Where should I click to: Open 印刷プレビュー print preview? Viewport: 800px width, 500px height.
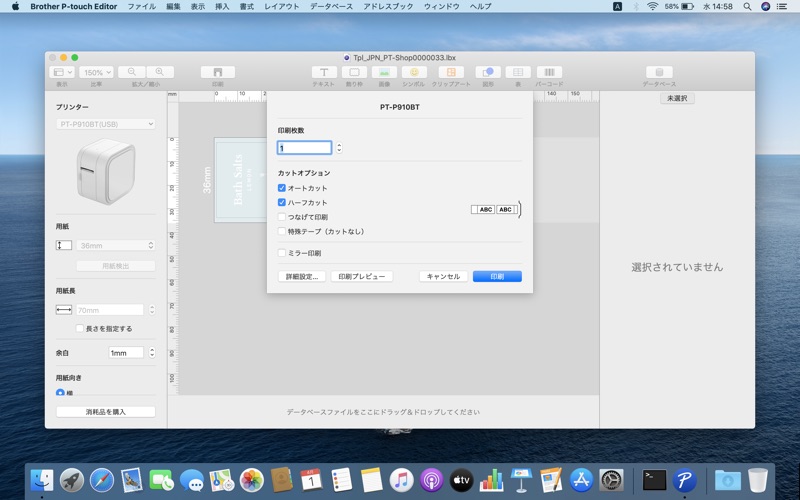click(x=362, y=276)
